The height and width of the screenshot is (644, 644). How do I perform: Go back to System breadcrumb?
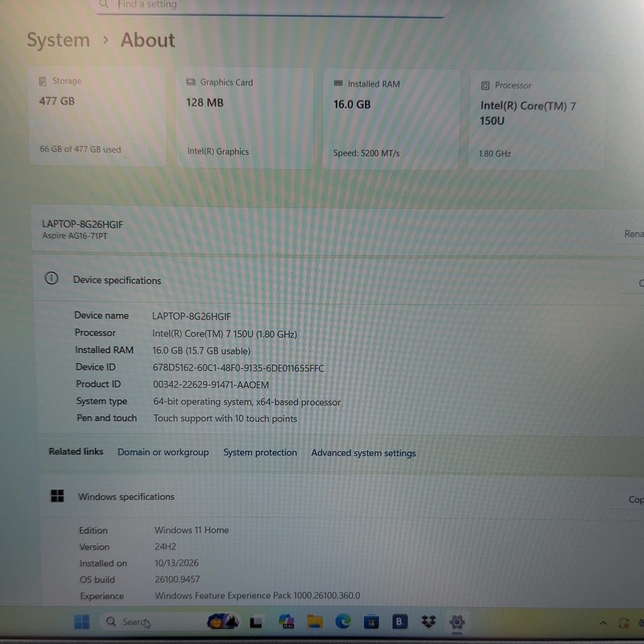(58, 40)
